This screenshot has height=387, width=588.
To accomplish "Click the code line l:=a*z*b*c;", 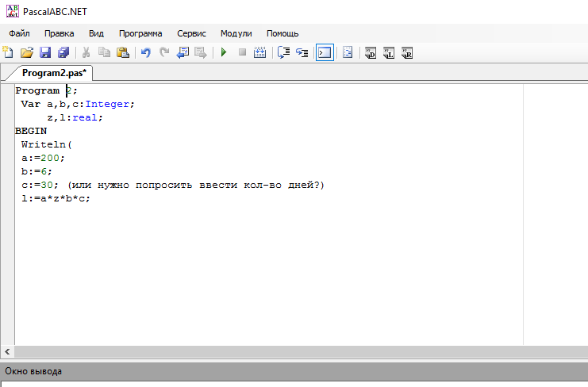I will [x=56, y=198].
